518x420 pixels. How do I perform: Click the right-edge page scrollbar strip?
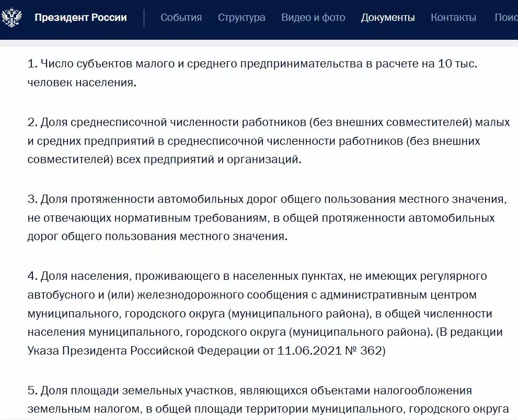(515, 209)
